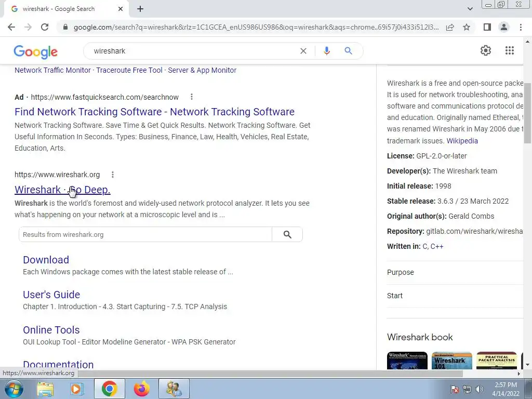Go to Google home via the logo
This screenshot has width=532, height=399.
point(36,52)
